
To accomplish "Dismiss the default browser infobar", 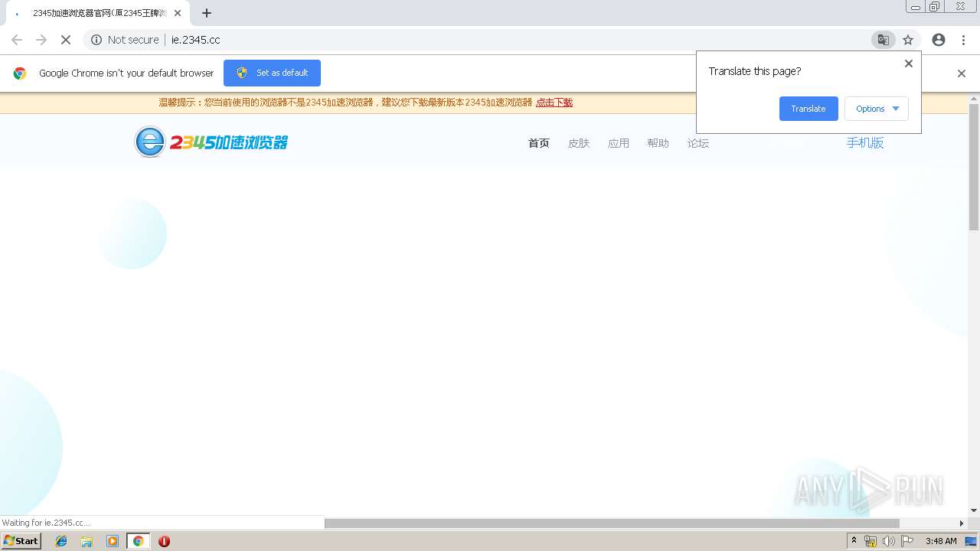I will (x=962, y=73).
